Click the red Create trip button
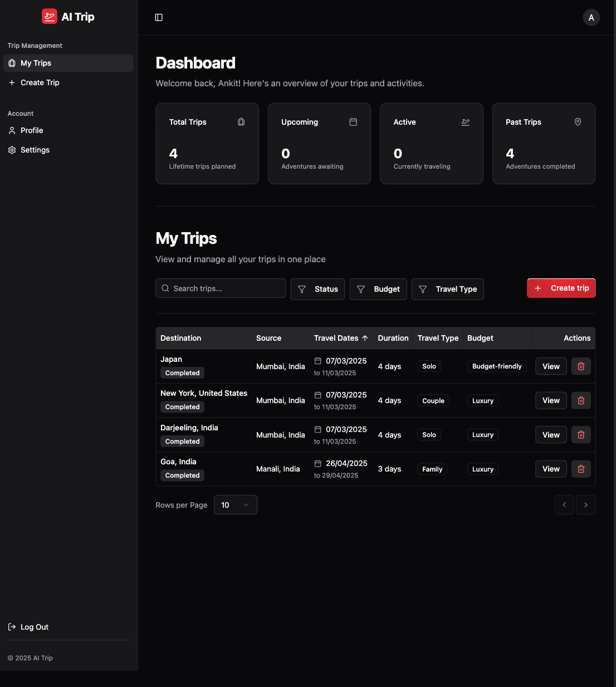The image size is (616, 687). tap(561, 288)
